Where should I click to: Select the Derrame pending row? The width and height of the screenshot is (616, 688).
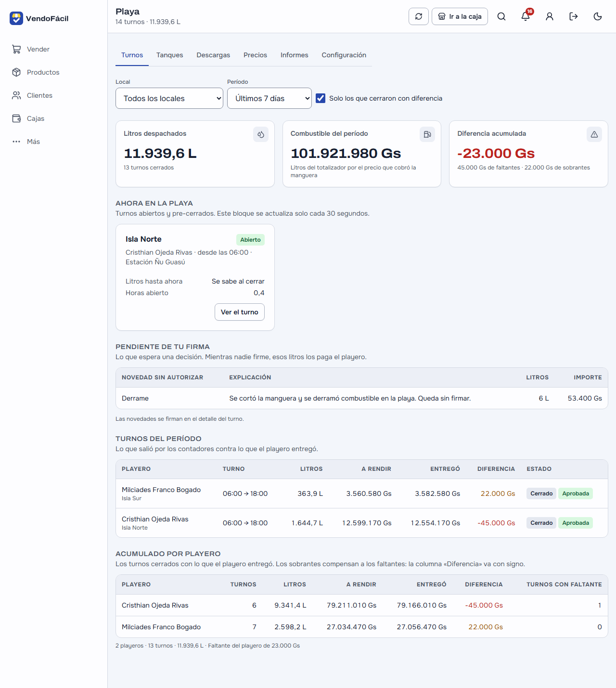click(x=362, y=398)
